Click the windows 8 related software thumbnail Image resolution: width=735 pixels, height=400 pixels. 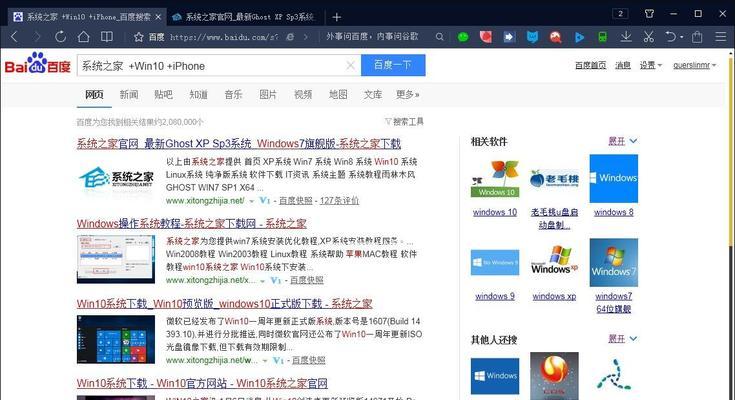(614, 178)
